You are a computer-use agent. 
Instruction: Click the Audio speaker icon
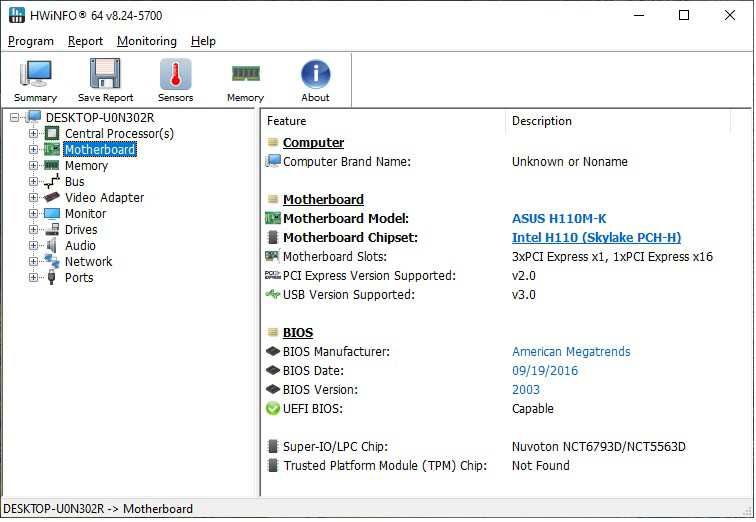(x=52, y=245)
